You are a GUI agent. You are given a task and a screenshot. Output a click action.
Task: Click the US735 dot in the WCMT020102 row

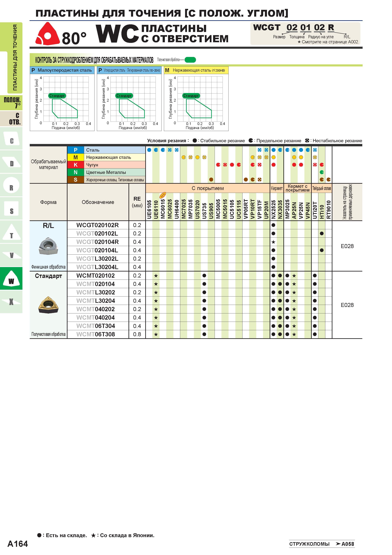click(x=204, y=276)
